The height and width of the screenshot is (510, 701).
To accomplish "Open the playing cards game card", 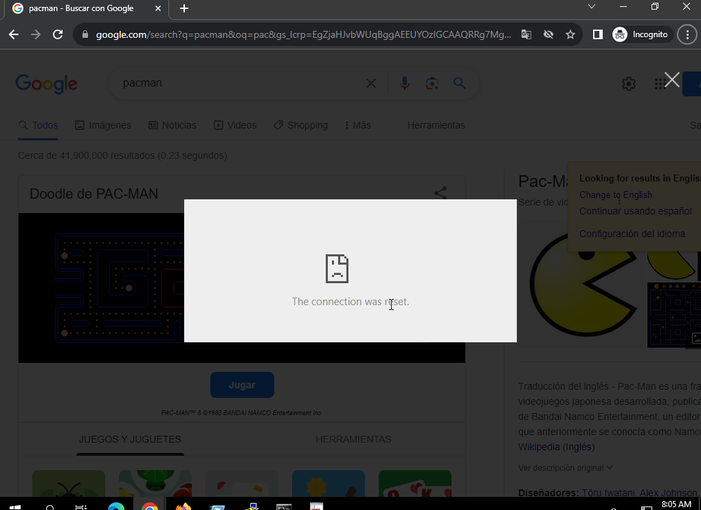I will [415, 484].
